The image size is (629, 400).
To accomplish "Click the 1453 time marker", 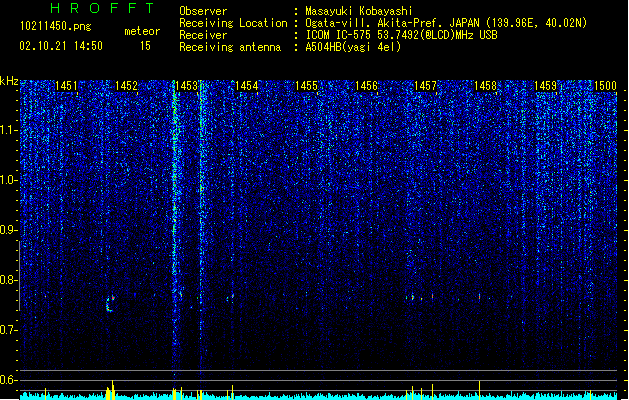I will point(187,86).
